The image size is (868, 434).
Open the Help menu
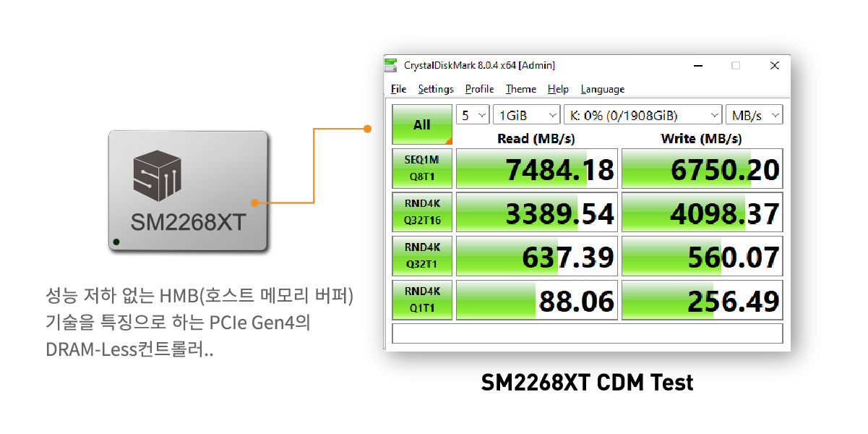[x=558, y=89]
